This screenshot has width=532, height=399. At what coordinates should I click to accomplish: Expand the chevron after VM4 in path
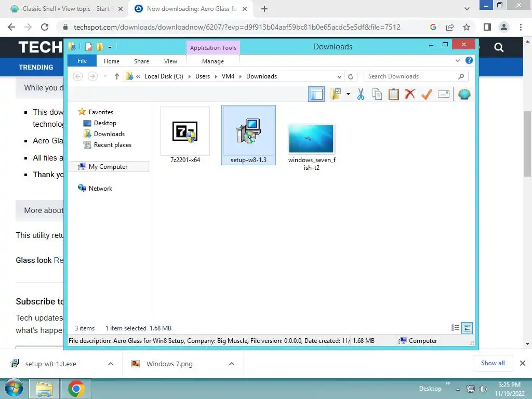pos(240,77)
